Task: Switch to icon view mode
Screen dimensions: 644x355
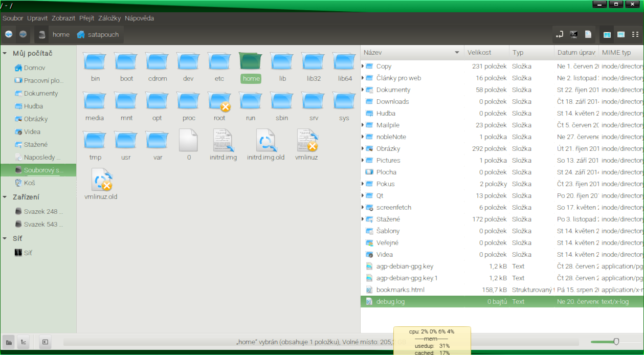Action: (607, 34)
